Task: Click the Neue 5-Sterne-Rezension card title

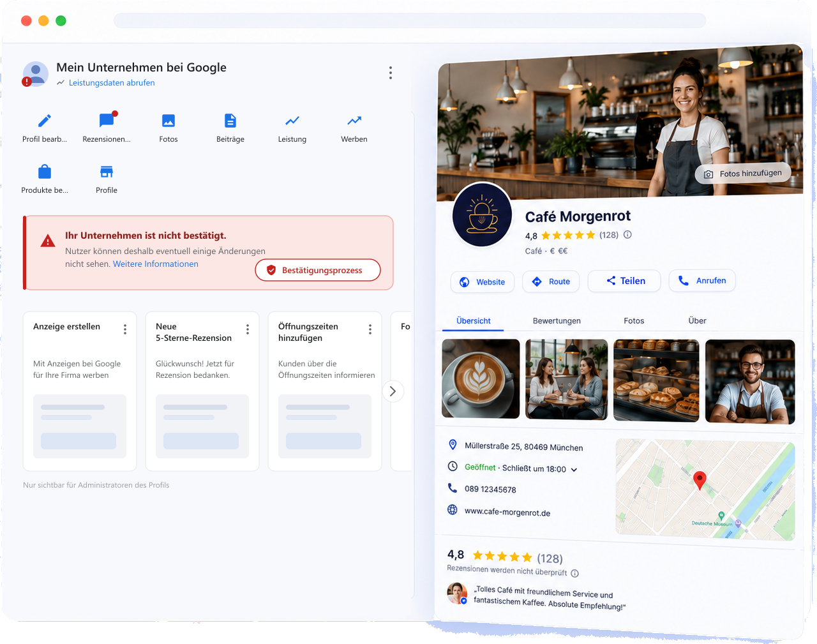Action: click(193, 333)
